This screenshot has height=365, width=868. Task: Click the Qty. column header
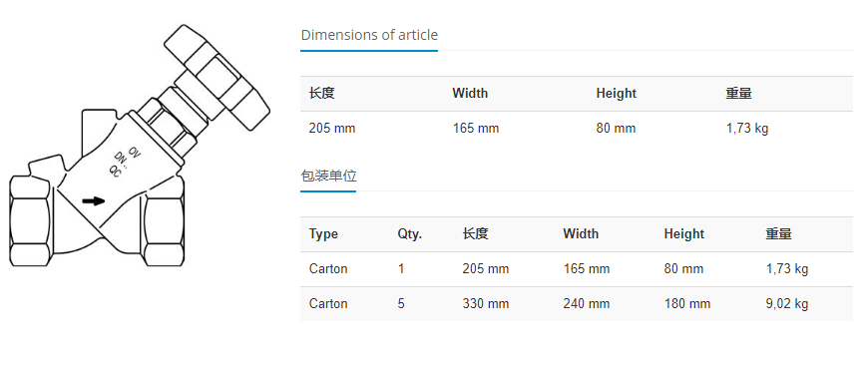click(x=409, y=234)
